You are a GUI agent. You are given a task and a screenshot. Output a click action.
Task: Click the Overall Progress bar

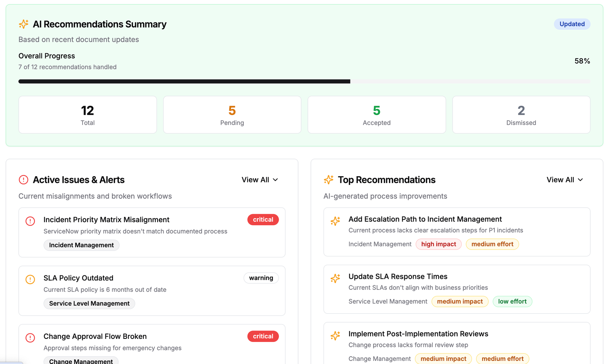click(x=304, y=81)
